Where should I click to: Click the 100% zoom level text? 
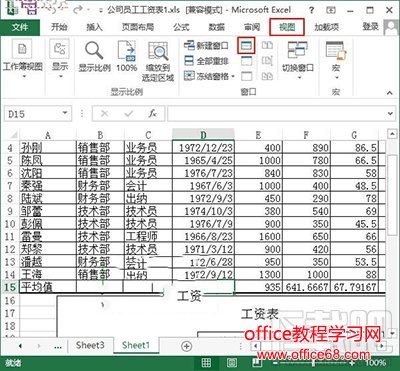click(375, 363)
